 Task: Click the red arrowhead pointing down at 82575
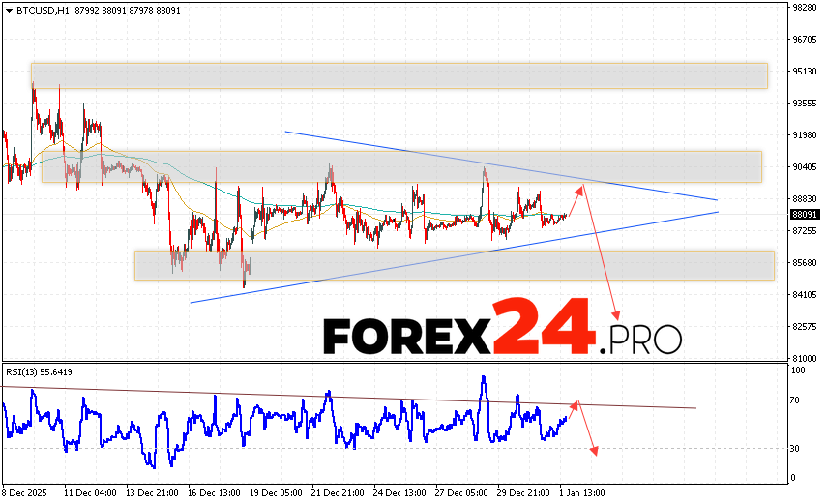[x=616, y=315]
